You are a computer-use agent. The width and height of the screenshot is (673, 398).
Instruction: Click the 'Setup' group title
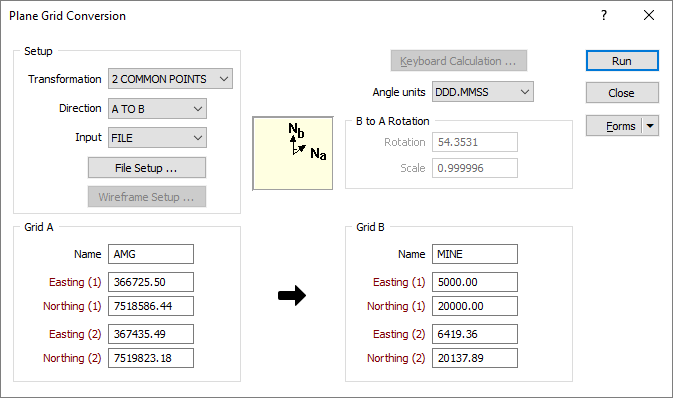point(38,51)
